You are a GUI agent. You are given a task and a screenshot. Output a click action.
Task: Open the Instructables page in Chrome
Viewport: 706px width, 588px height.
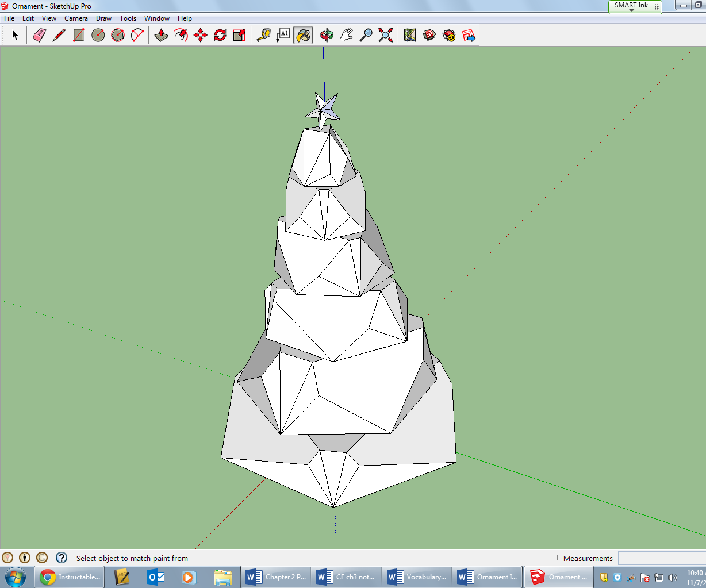(x=69, y=577)
